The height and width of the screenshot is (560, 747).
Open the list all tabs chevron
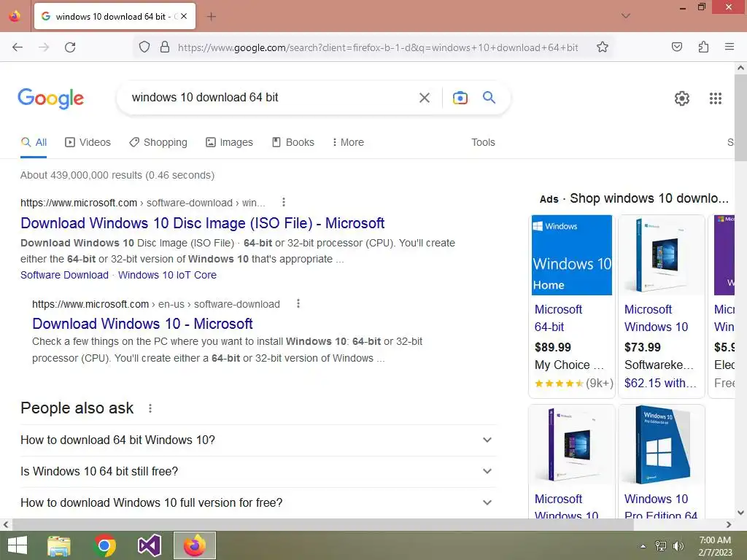pyautogui.click(x=626, y=16)
